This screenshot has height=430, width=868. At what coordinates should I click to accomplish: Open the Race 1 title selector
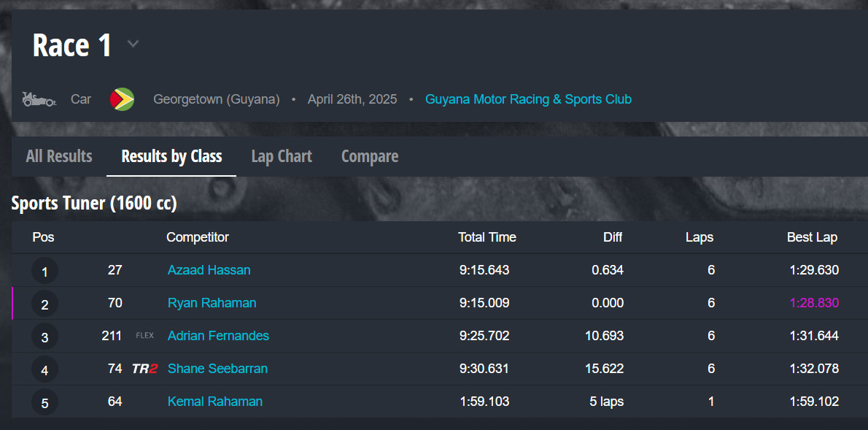pyautogui.click(x=72, y=45)
